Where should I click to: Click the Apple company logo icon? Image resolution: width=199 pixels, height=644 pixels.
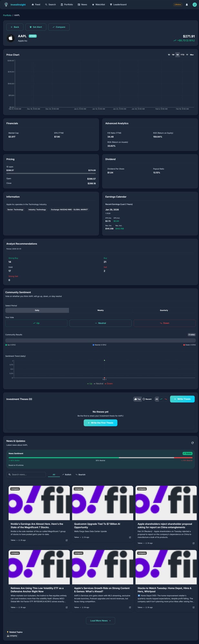[x=11, y=38]
